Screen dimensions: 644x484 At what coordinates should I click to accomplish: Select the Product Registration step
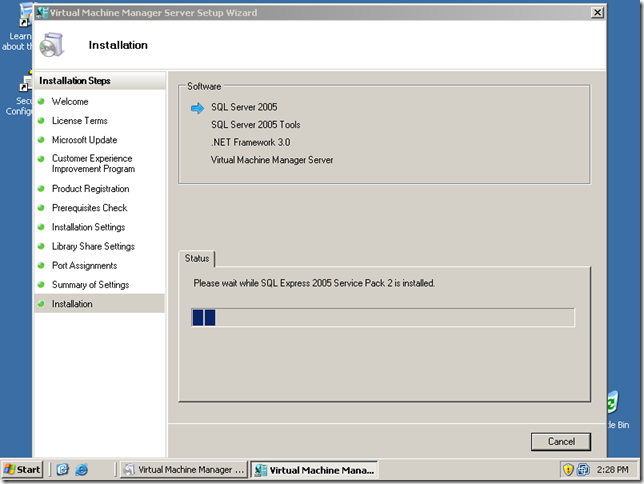90,189
